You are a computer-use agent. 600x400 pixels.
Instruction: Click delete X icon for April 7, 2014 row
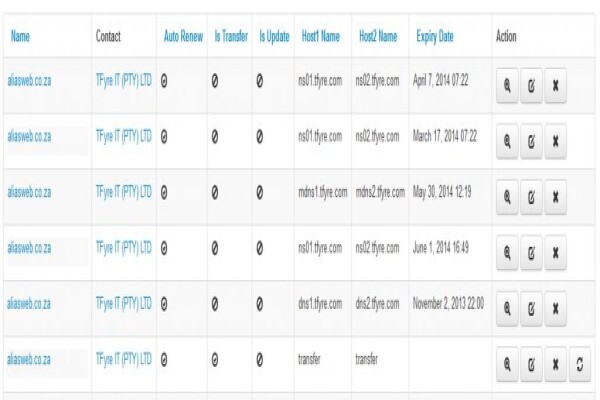(x=555, y=86)
